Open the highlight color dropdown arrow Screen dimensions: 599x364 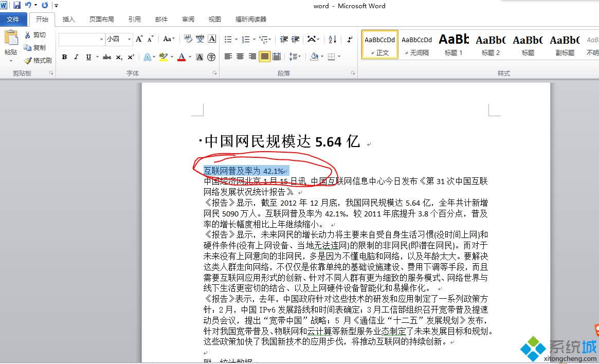click(x=172, y=57)
